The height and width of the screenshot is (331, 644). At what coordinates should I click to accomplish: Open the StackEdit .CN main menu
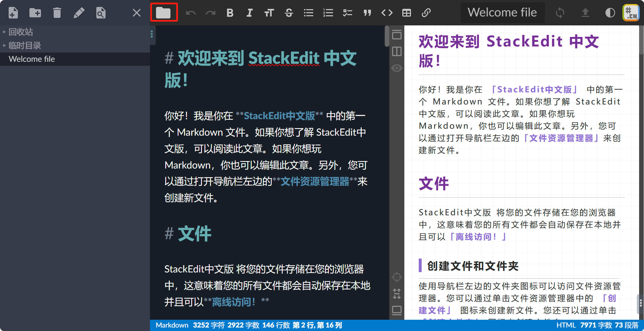coord(631,12)
